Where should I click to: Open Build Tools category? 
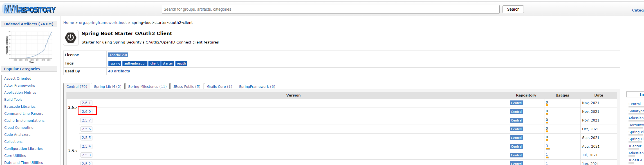coord(13,100)
